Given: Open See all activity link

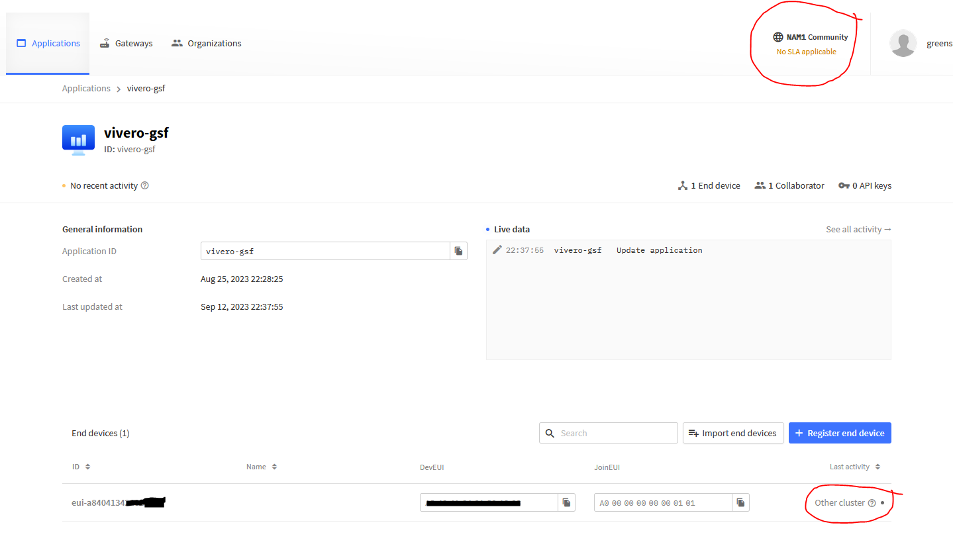Looking at the screenshot, I should 858,230.
